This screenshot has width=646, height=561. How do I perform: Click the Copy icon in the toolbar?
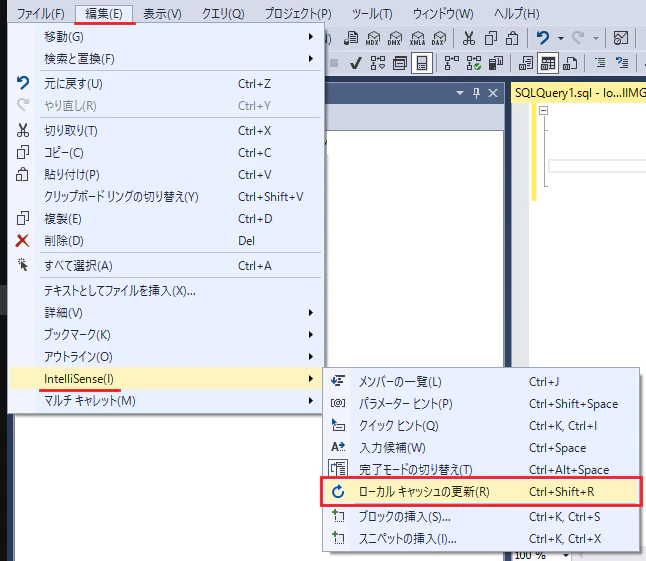click(491, 38)
